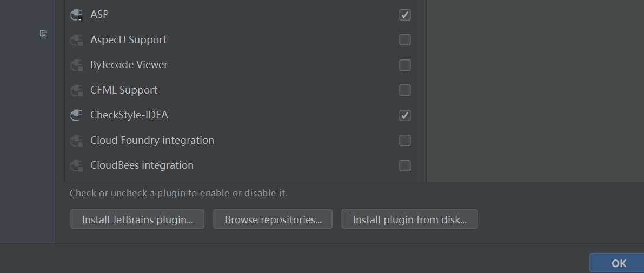
Task: Enable Cloud Foundry integration checkbox
Action: click(x=404, y=141)
